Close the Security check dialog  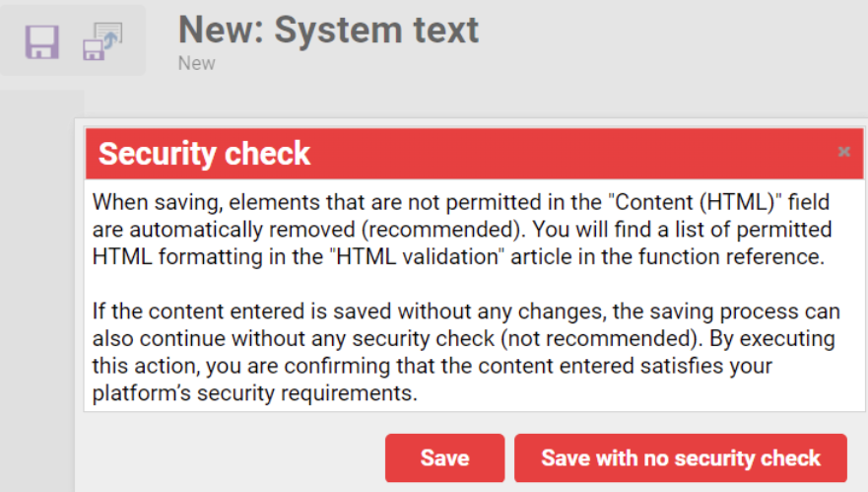click(x=843, y=152)
